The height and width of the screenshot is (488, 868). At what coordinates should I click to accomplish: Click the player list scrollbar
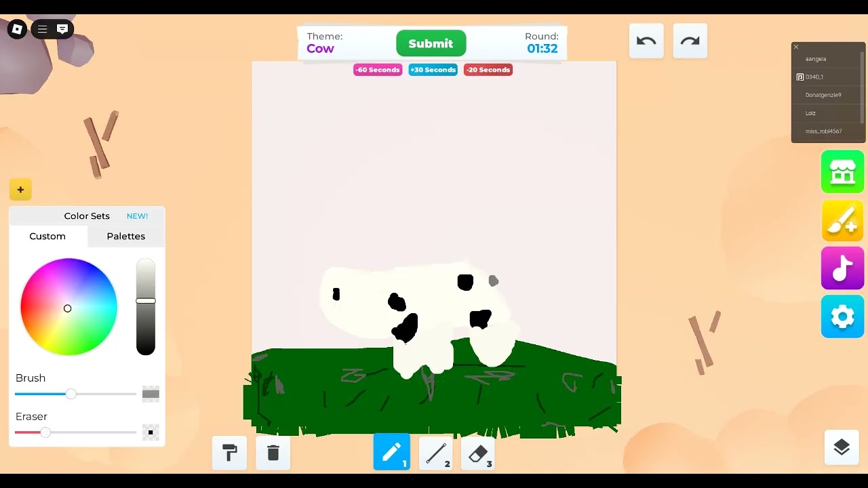(863, 87)
